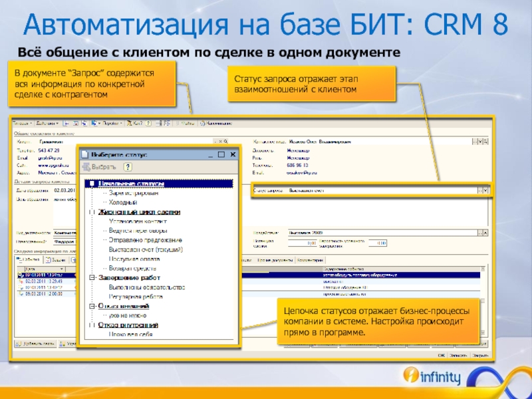The height and width of the screenshot is (399, 532).
Task: Select Выставлен счет (текущий) status
Action: point(146,250)
